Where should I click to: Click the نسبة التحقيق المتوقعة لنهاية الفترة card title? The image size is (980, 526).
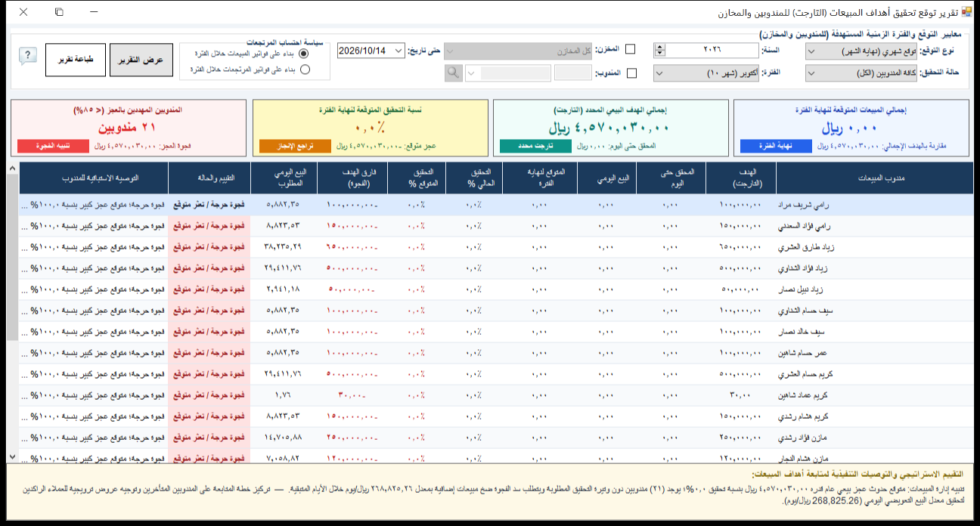coord(370,110)
